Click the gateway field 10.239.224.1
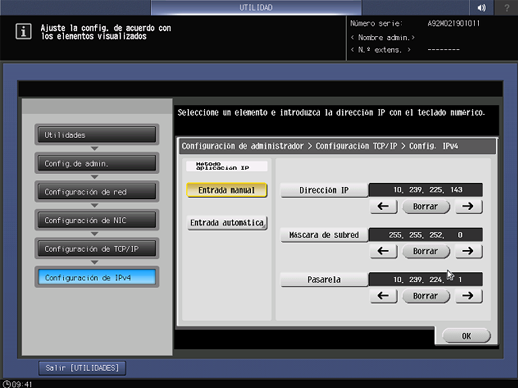Screen dimensions: 518x388 (425, 279)
